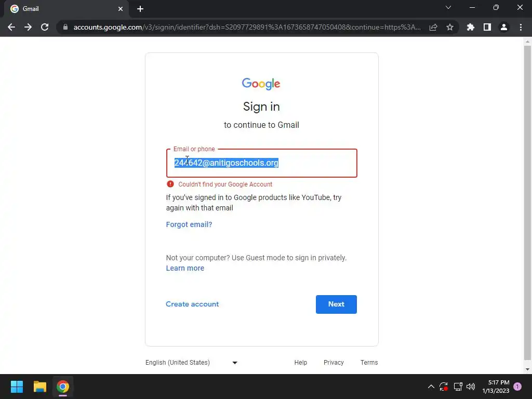Open the Privacy link

click(334, 362)
